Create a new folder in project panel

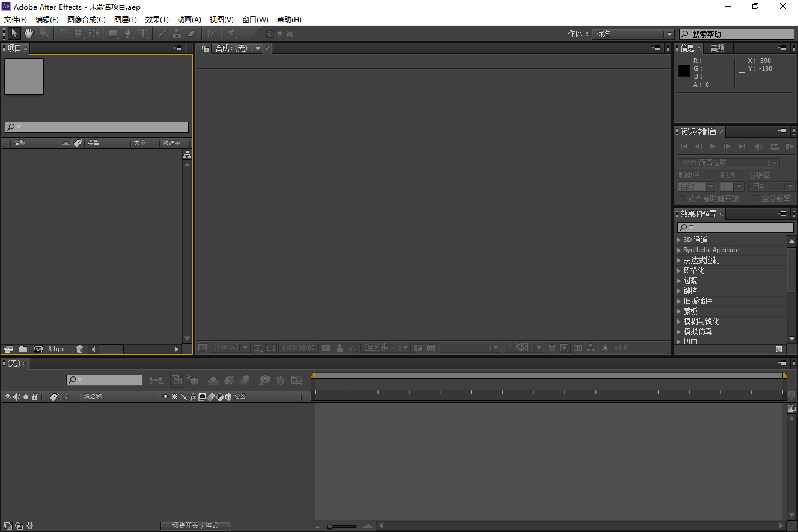click(23, 349)
